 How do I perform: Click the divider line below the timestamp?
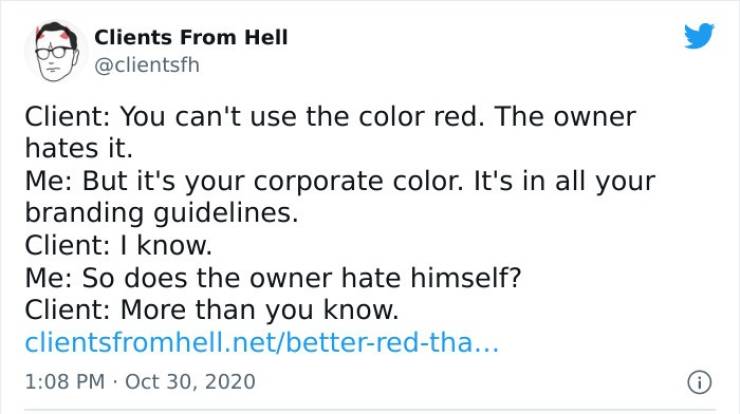tap(370, 408)
